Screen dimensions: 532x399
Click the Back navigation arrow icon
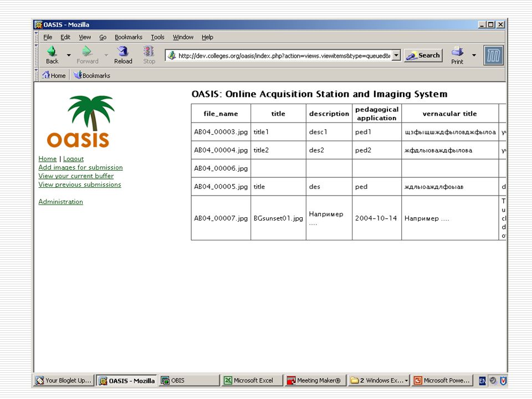[52, 51]
